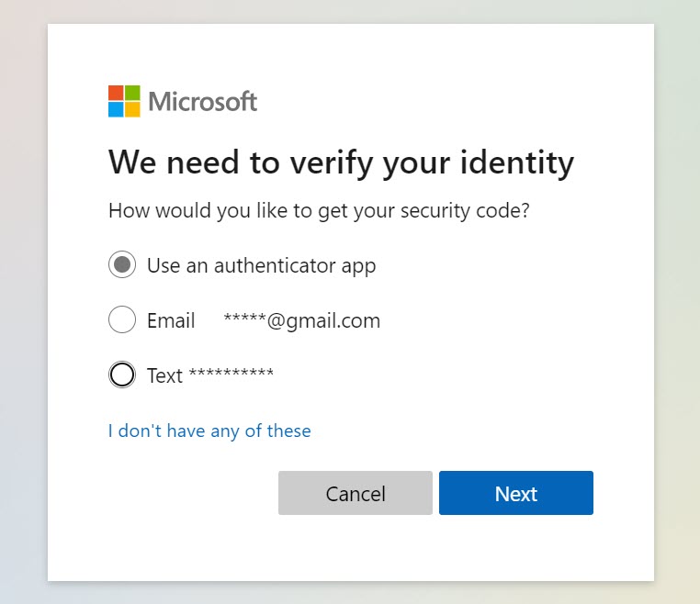The height and width of the screenshot is (604, 700).
Task: Click the masked @gmail.com address
Action: 302,321
